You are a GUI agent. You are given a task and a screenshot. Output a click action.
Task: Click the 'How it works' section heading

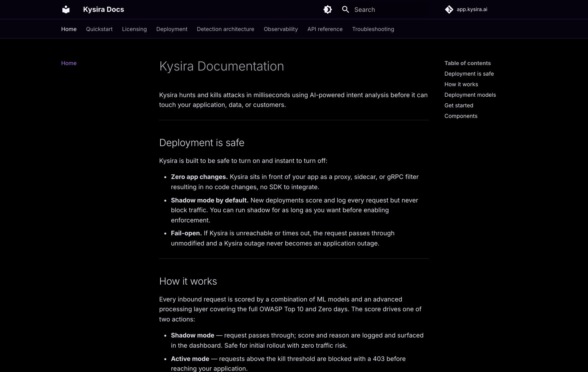pyautogui.click(x=188, y=281)
